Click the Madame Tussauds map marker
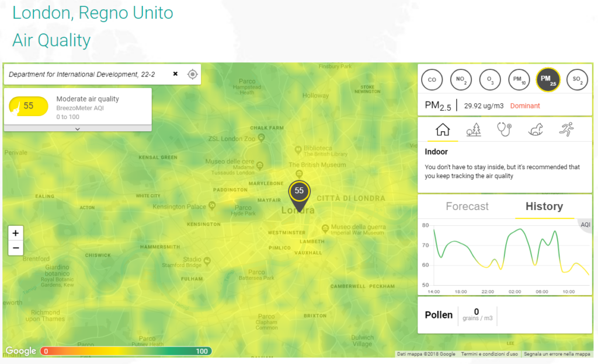 (260, 166)
